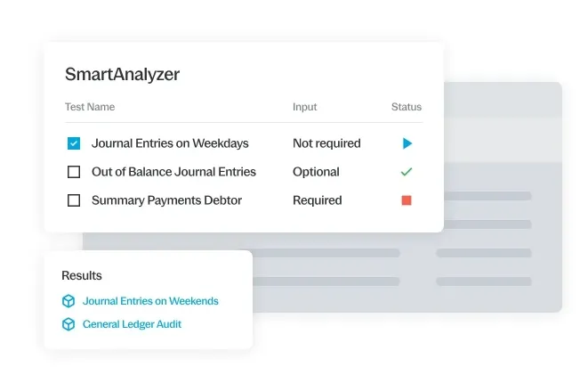Click the Test Name column header

[x=90, y=107]
